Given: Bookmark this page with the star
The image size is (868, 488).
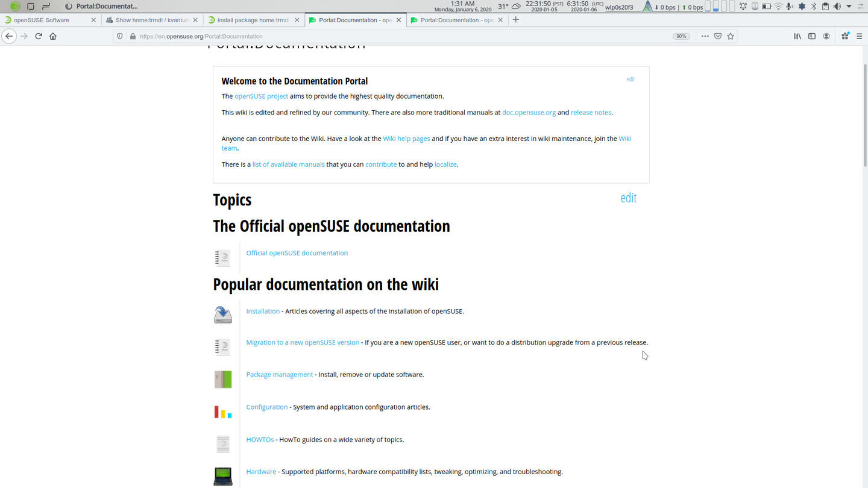Looking at the screenshot, I should [x=731, y=36].
